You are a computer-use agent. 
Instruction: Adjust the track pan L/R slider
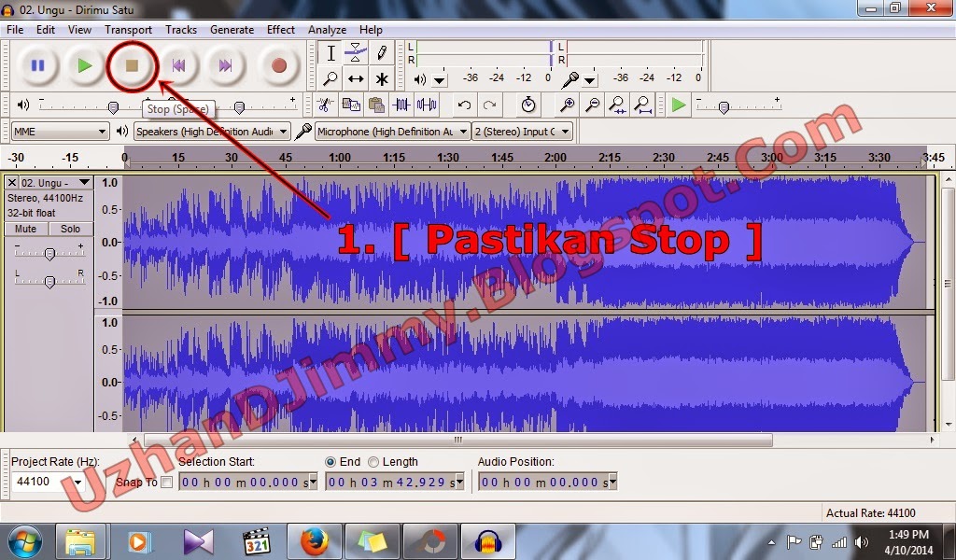point(50,281)
